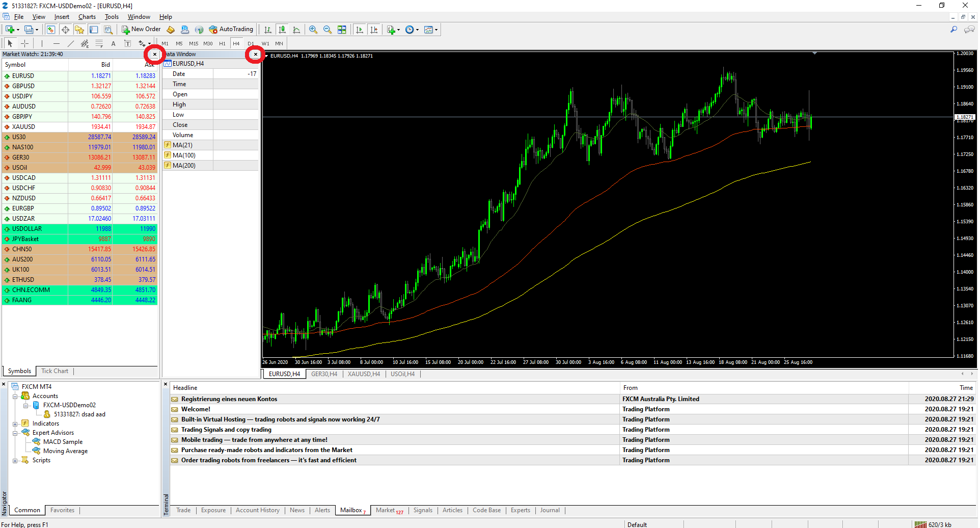Select the M15 timeframe button
The width and height of the screenshot is (980, 528).
pos(194,43)
